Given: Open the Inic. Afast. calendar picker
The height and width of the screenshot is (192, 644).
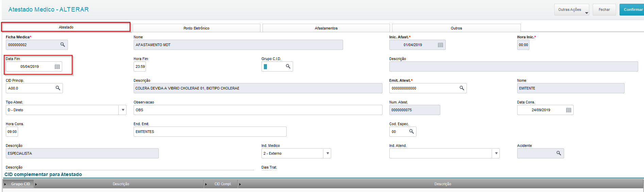Looking at the screenshot, I should coord(440,45).
